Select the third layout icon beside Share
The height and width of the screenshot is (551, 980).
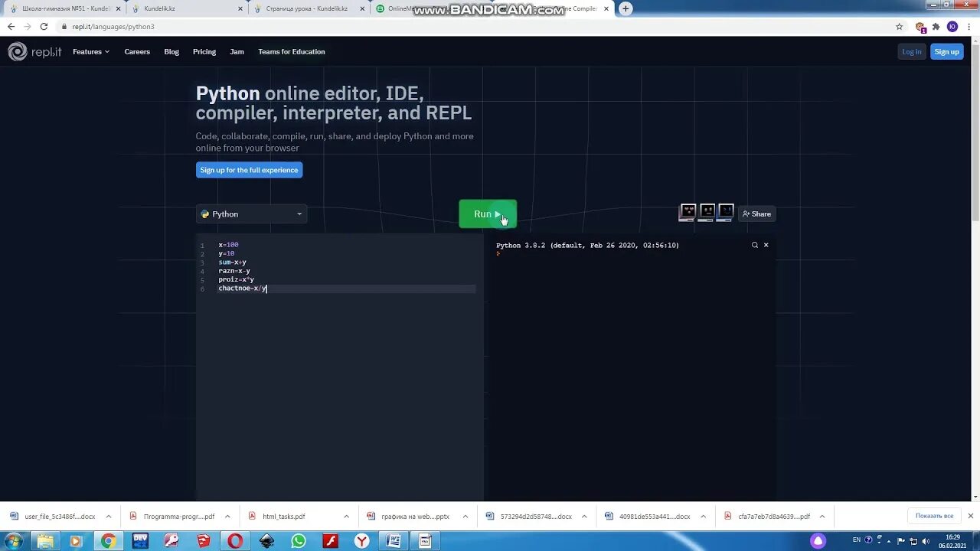(x=726, y=213)
